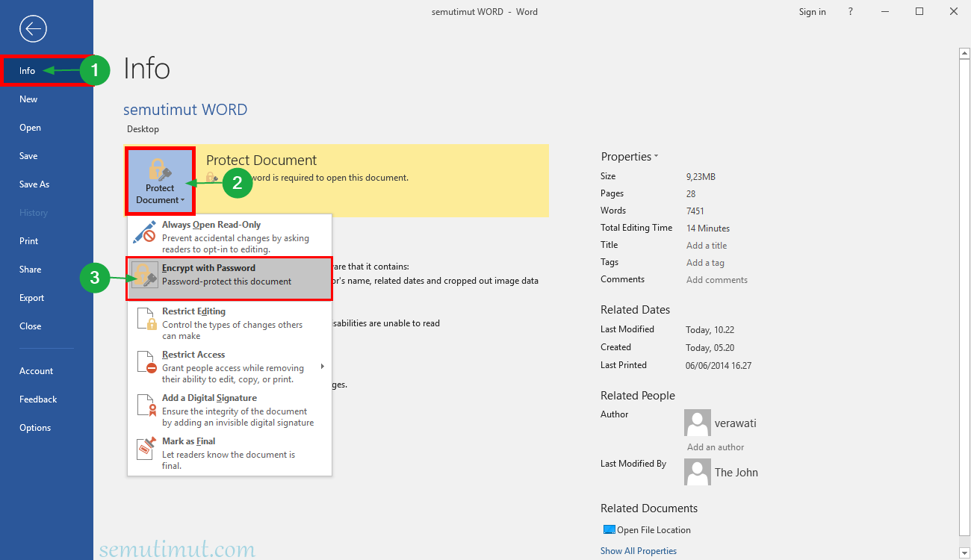
Task: Click the semutimut WORD document title
Action: (x=185, y=110)
